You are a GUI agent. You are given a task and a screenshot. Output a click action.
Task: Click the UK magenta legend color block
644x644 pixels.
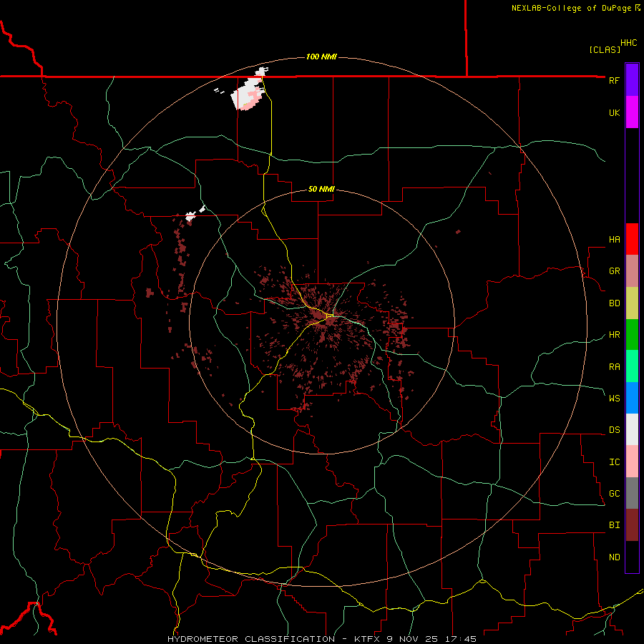[x=632, y=112]
